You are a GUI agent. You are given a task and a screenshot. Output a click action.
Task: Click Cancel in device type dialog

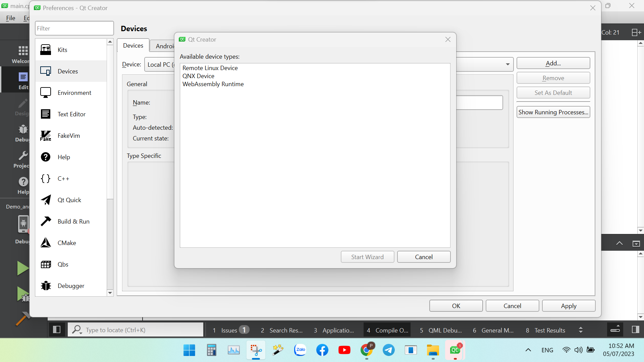424,257
